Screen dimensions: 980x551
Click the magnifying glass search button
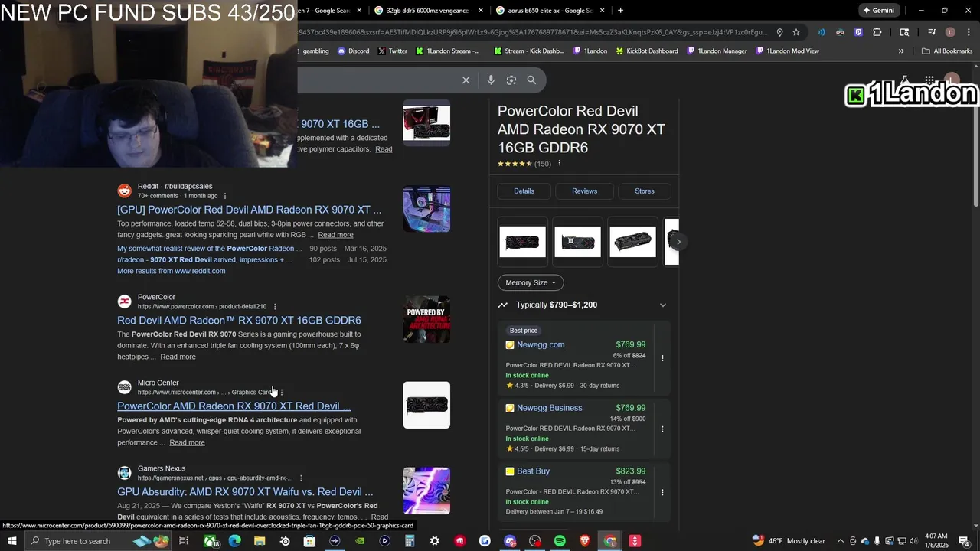click(531, 80)
